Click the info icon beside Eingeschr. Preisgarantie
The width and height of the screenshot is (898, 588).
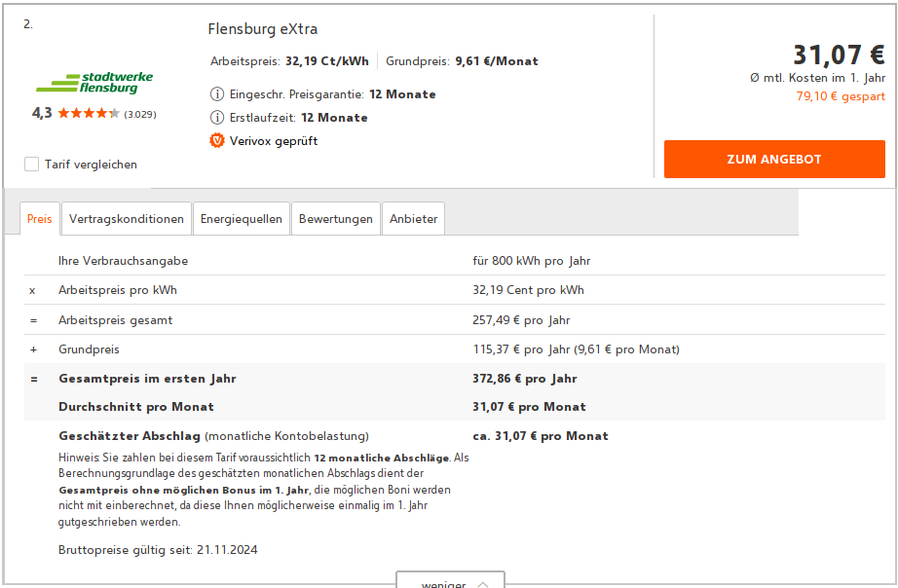pyautogui.click(x=217, y=93)
